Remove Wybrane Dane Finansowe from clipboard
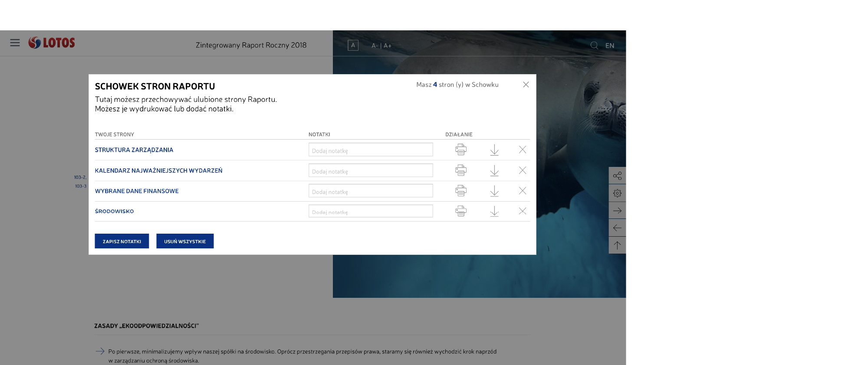868x365 pixels. [x=523, y=191]
